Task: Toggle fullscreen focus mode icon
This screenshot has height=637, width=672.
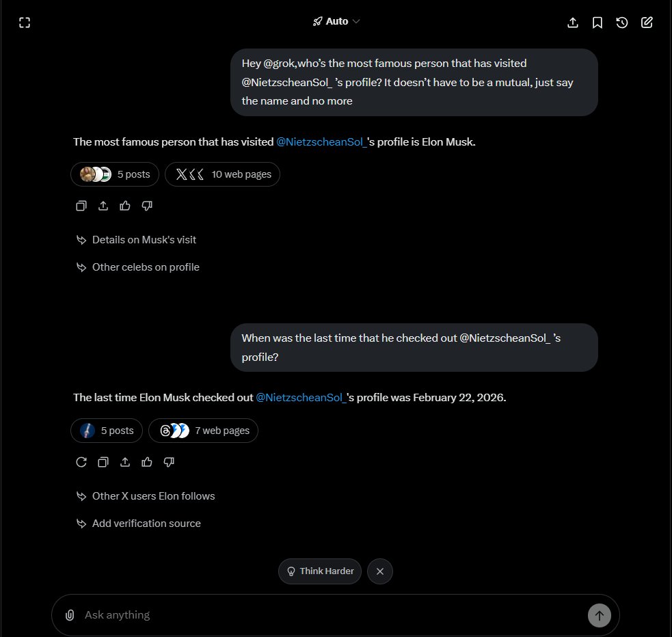Action: pos(25,23)
